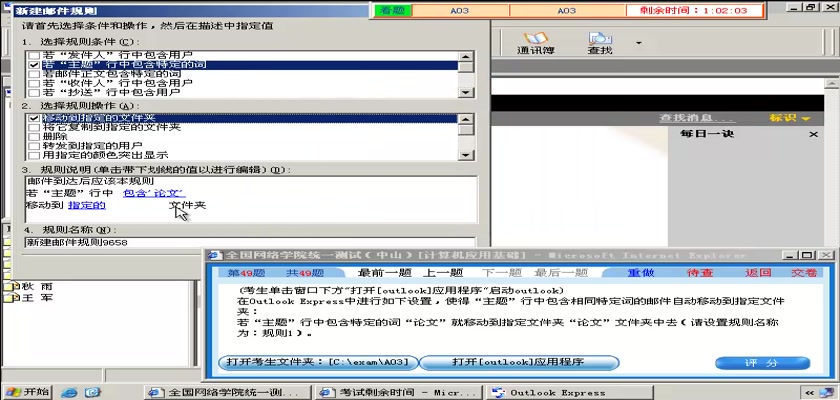The width and height of the screenshot is (840, 400).
Task: Launch Internet Explorer from quick launch
Action: [69, 392]
